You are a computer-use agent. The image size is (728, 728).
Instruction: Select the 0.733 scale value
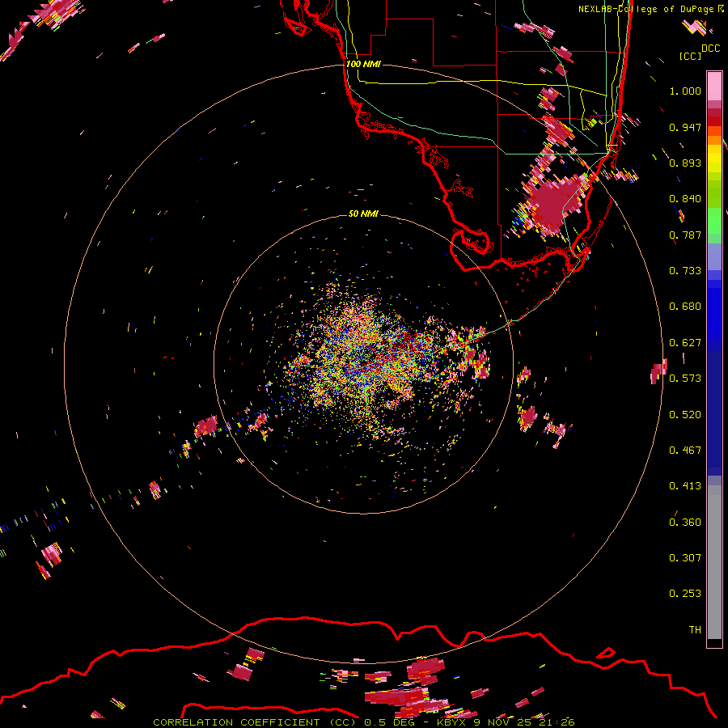pos(685,271)
